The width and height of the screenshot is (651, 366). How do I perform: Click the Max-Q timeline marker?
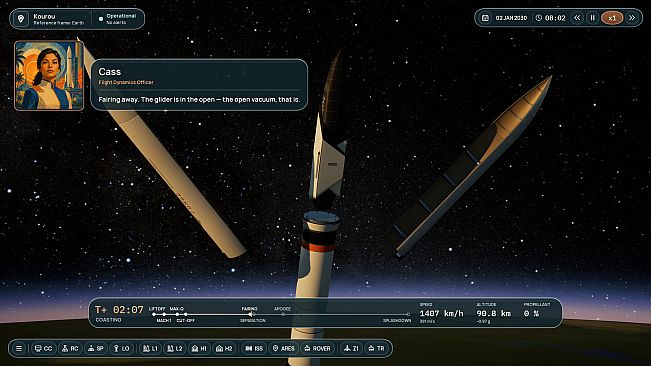click(x=177, y=314)
